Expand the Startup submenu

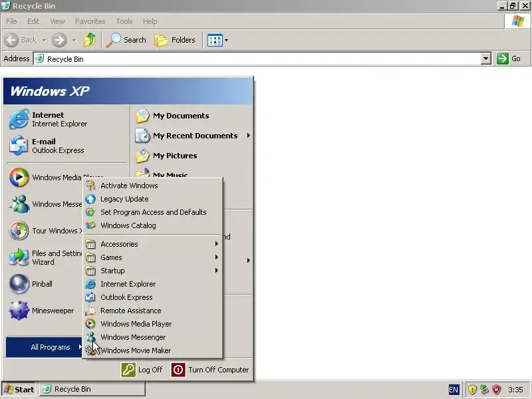point(154,271)
